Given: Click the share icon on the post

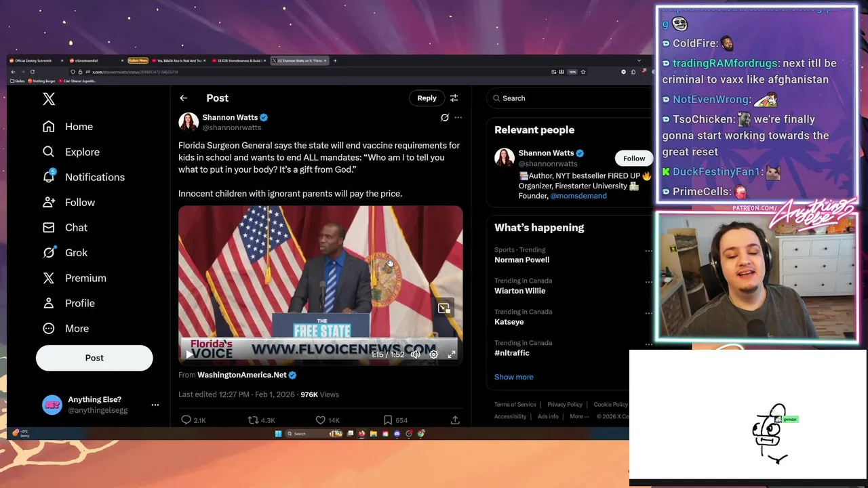Looking at the screenshot, I should pyautogui.click(x=455, y=420).
